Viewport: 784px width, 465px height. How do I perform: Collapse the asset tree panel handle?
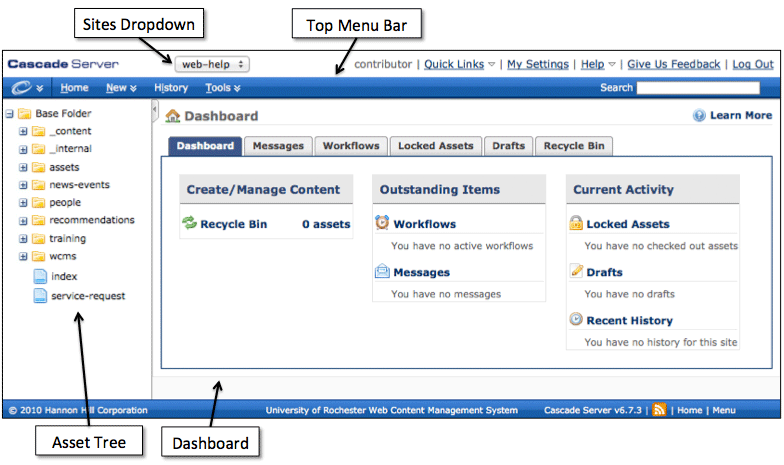pos(154,109)
